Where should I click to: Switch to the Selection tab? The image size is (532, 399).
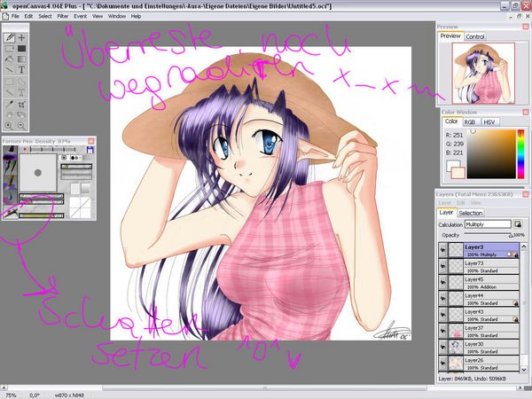click(471, 213)
